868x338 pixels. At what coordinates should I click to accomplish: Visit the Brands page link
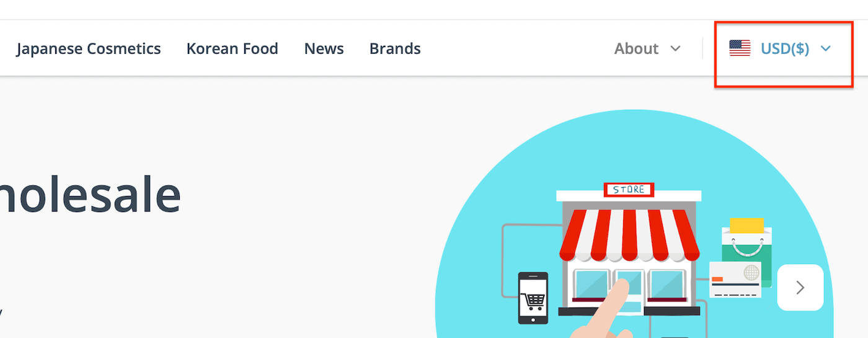point(395,48)
